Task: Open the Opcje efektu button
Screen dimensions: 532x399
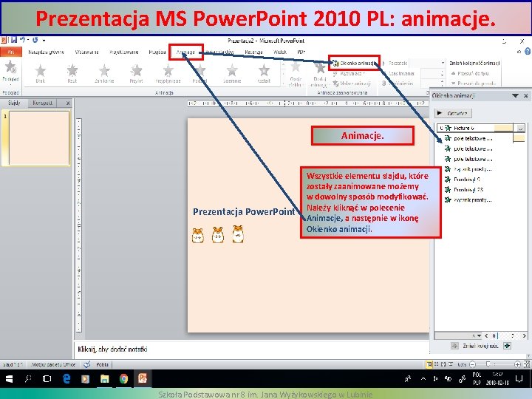Action: [x=295, y=74]
